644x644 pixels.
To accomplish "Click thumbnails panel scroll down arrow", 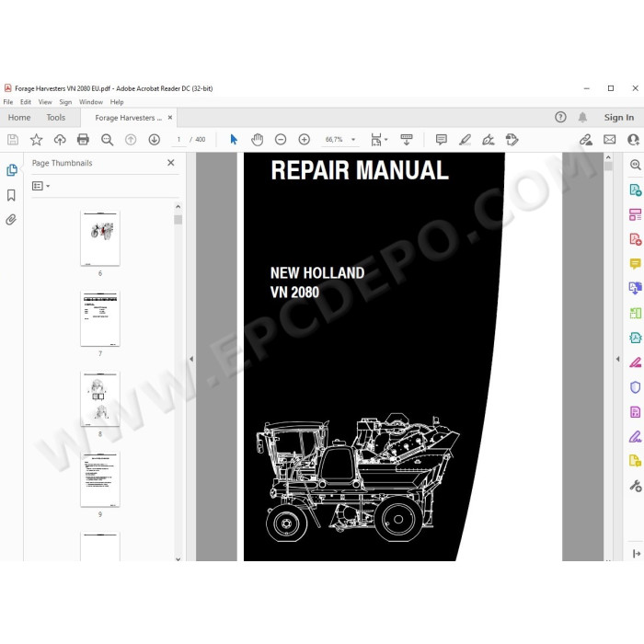I will click(x=178, y=558).
